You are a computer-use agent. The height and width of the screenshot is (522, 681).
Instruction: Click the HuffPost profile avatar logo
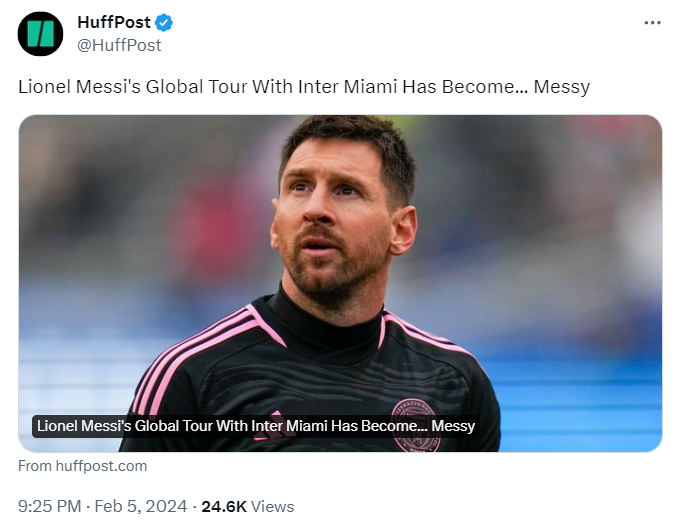41,33
